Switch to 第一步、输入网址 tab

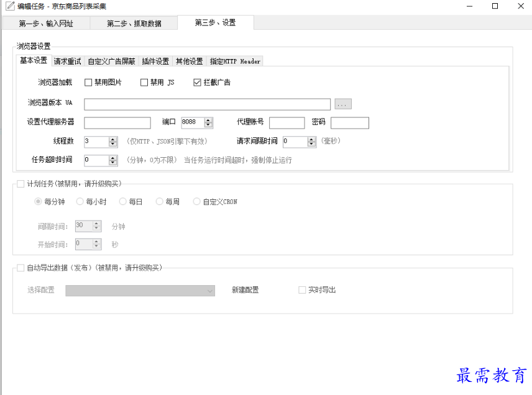point(46,24)
